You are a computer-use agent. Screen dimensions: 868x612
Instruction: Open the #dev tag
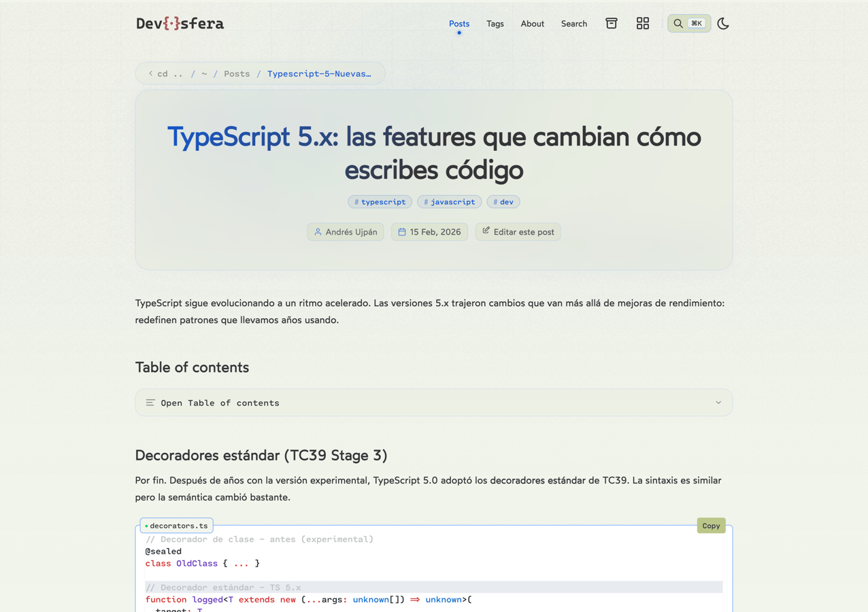tap(503, 202)
